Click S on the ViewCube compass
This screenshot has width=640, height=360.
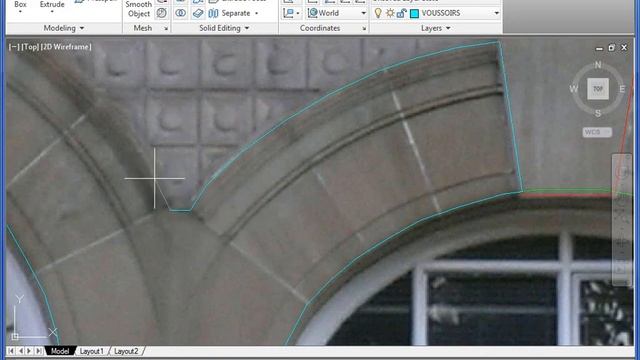click(x=598, y=113)
